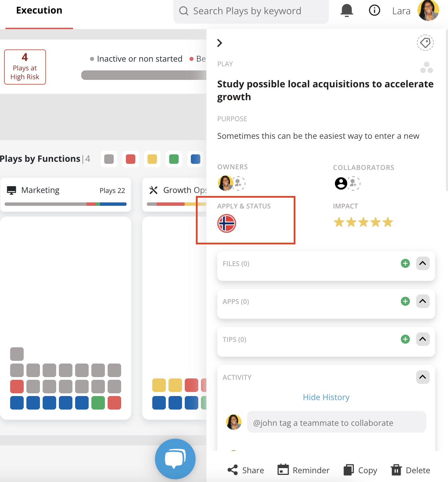This screenshot has width=448, height=482.
Task: Filter plays by the yellow color swatch
Action: tap(152, 159)
